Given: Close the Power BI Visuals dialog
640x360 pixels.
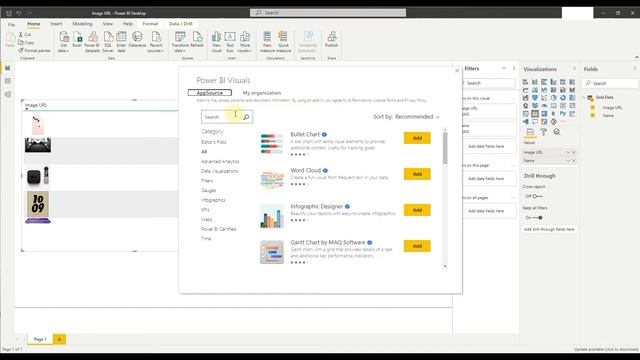Looking at the screenshot, I should (457, 71).
